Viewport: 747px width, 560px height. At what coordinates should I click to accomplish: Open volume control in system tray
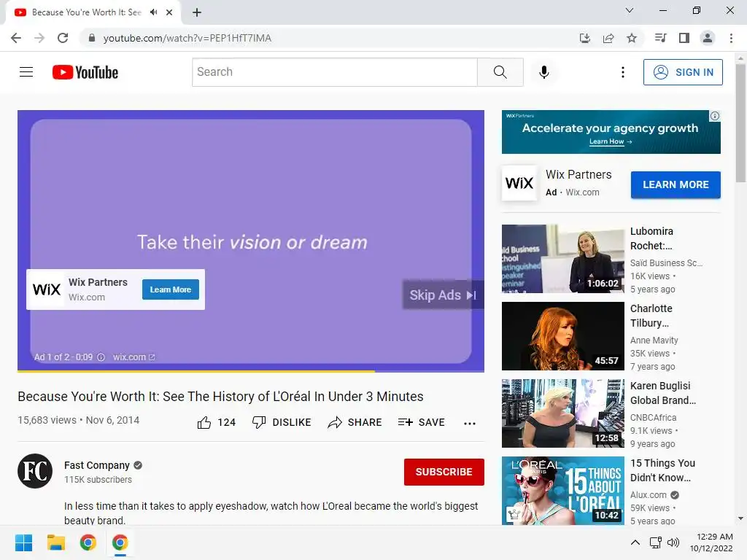[673, 542]
